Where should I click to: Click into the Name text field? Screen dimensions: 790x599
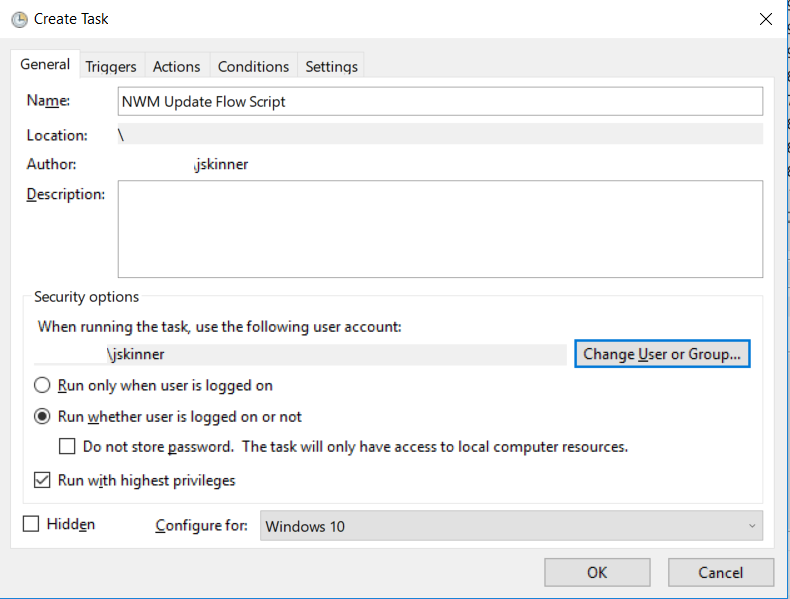tap(440, 101)
